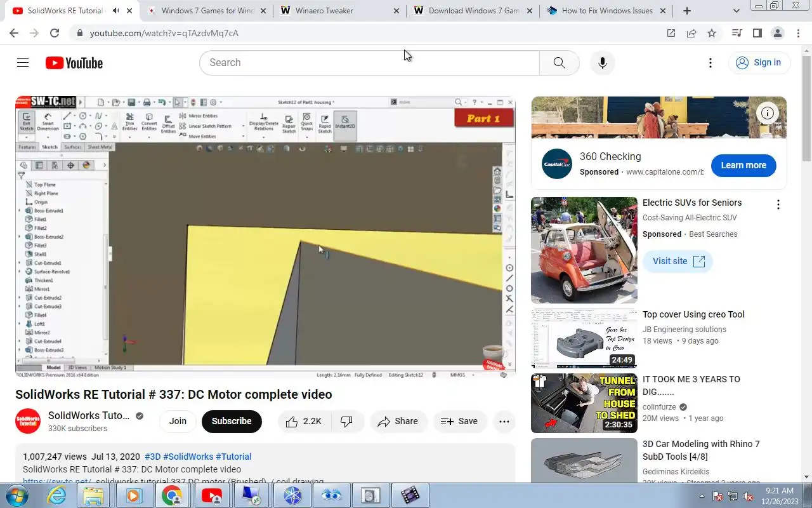Open the #Tutorial hashtag
Screen dimensions: 812x508
coord(233,457)
